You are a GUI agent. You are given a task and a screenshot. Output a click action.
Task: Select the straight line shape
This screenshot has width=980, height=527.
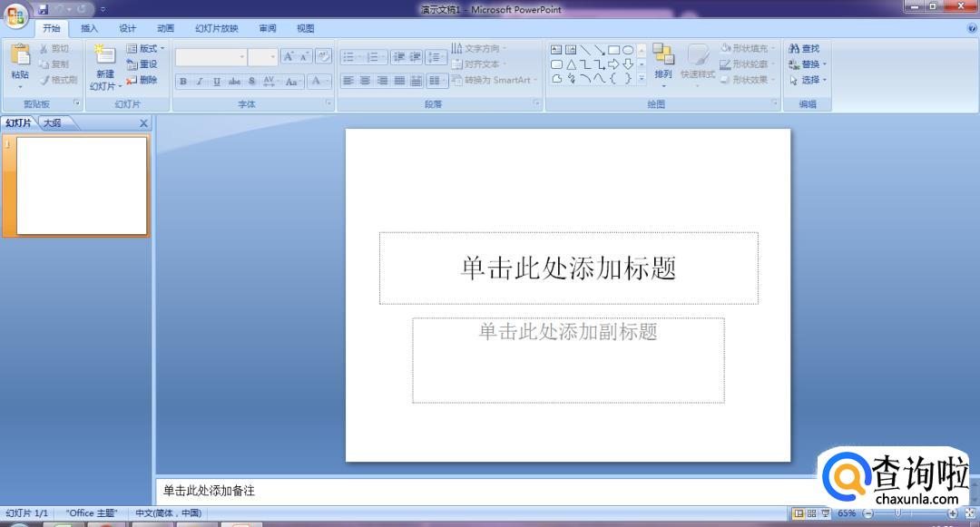(585, 50)
